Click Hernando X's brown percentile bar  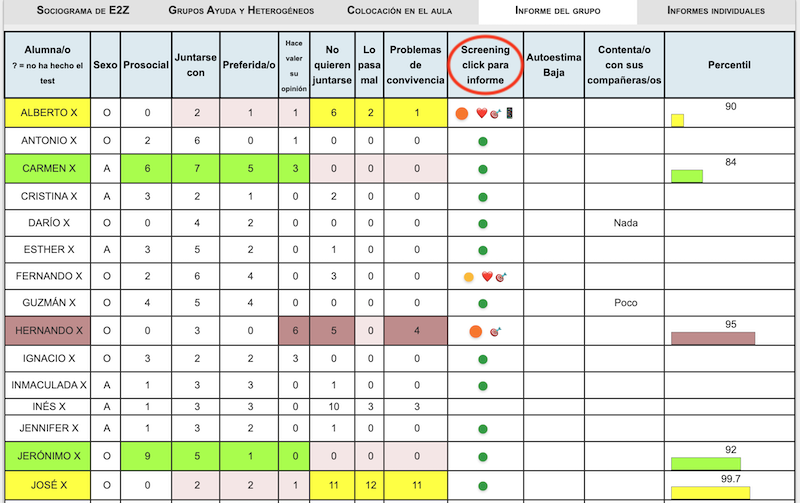click(x=712, y=338)
